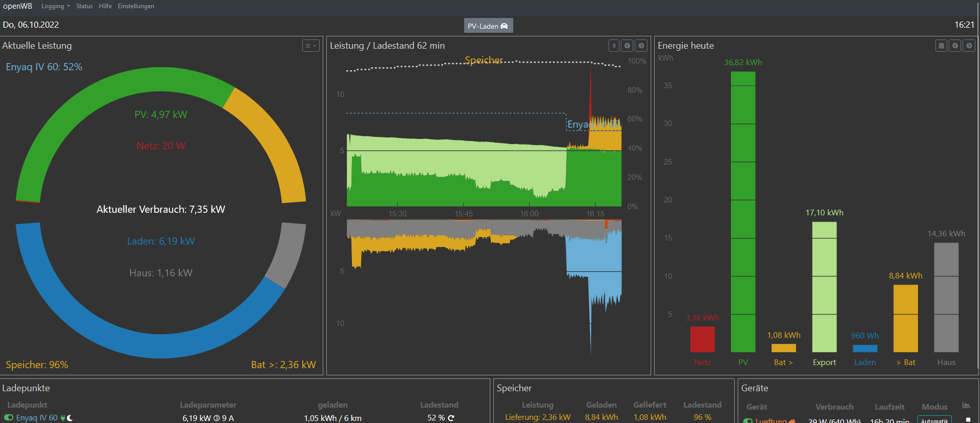The height and width of the screenshot is (423, 980).
Task: Open the Aktuelle Leistung panel options dropdown
Action: coord(310,46)
